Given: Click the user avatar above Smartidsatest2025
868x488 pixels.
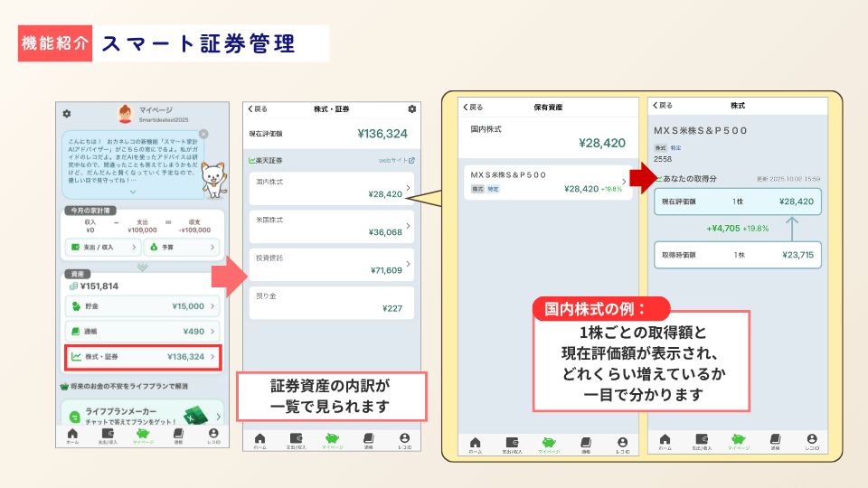Looking at the screenshot, I should (x=125, y=113).
